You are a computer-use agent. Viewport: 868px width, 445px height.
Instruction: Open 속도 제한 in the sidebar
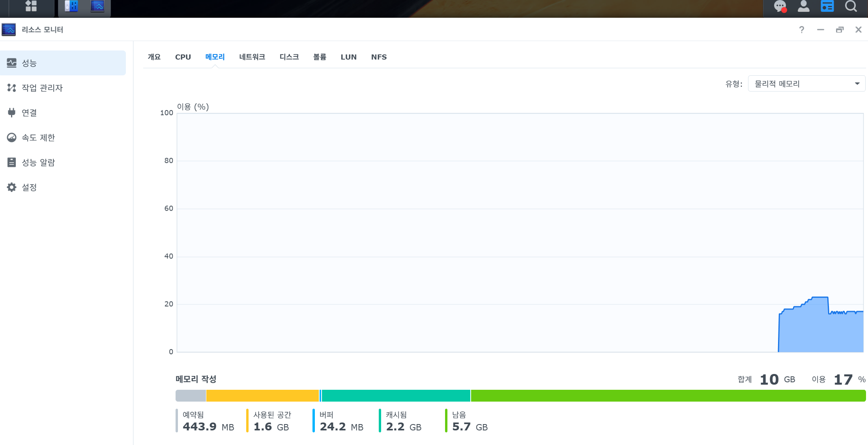click(63, 137)
